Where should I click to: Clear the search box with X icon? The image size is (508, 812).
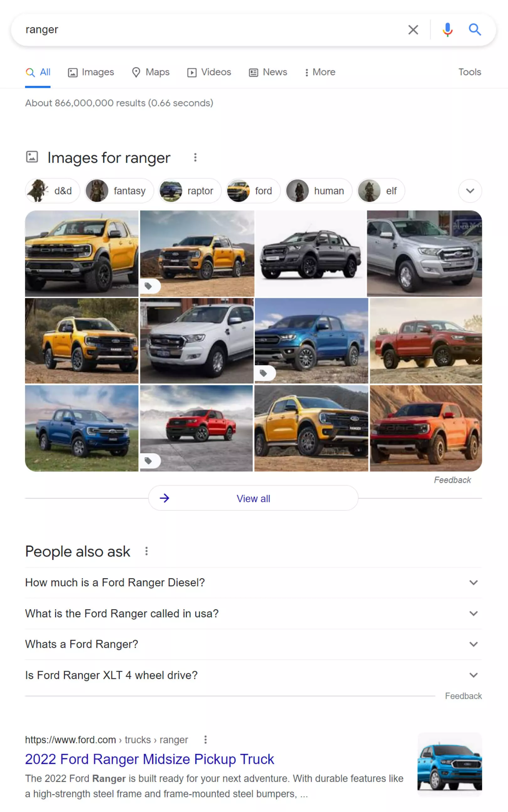[x=413, y=30]
